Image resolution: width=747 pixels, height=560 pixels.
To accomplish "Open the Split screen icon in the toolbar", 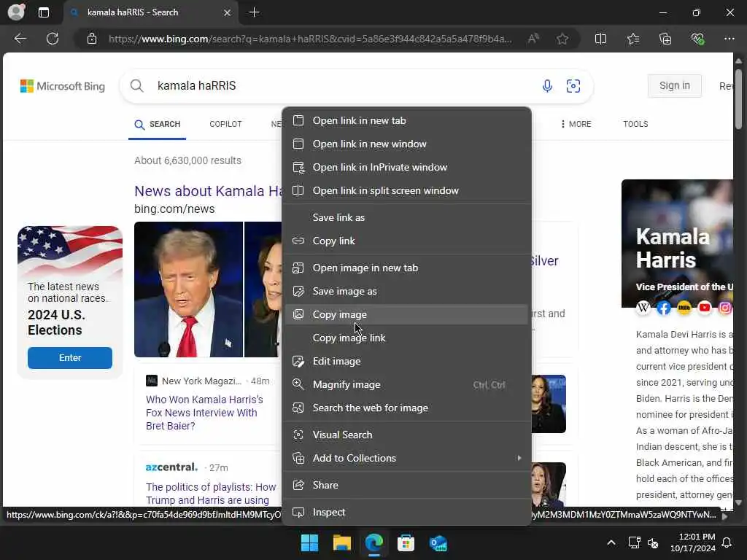I will click(x=601, y=39).
